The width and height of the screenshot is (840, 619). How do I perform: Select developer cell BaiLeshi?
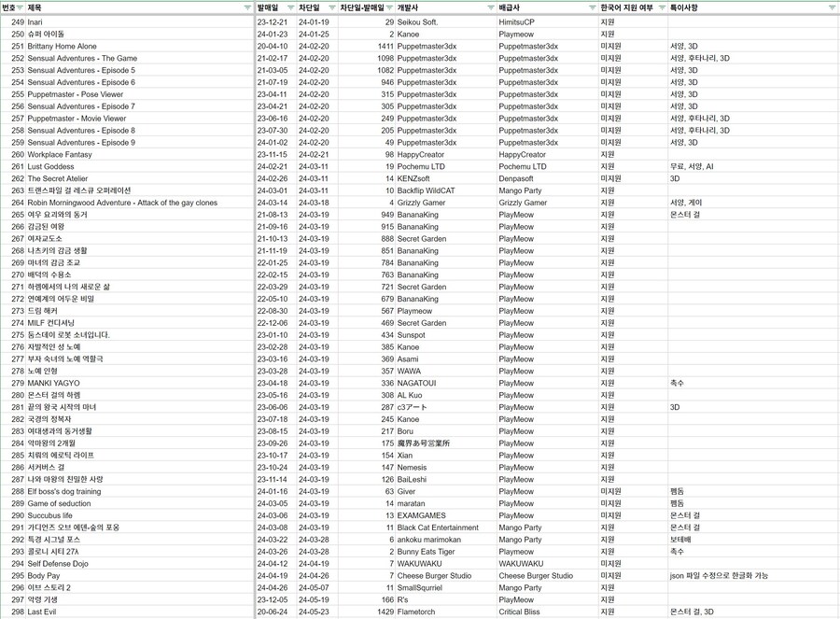pos(446,480)
